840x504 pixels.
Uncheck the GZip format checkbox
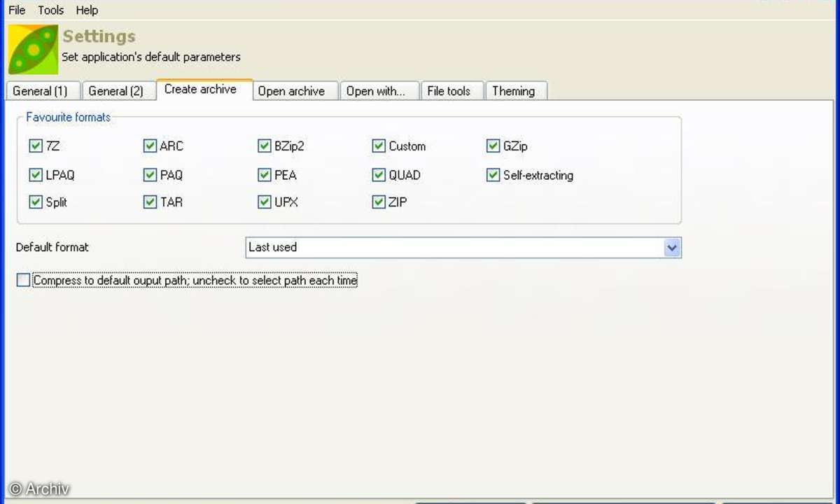point(493,146)
